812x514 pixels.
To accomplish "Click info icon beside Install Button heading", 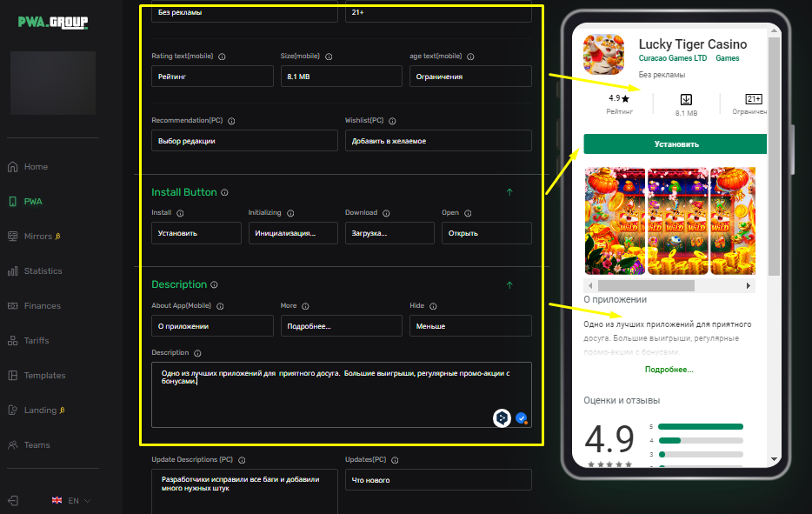I will (x=224, y=192).
